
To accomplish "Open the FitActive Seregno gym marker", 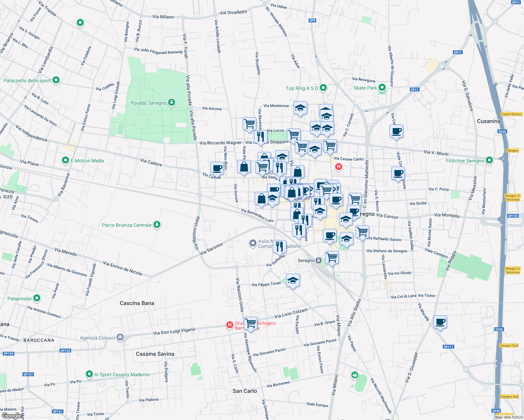I will coord(489,160).
